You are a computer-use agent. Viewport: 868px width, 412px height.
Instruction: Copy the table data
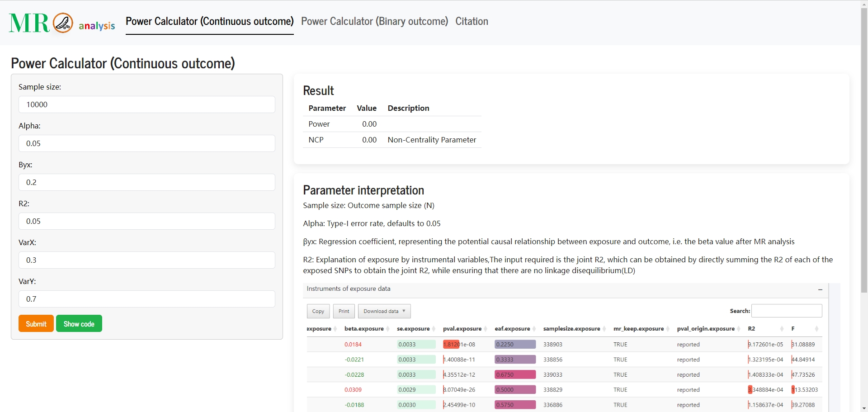(318, 311)
